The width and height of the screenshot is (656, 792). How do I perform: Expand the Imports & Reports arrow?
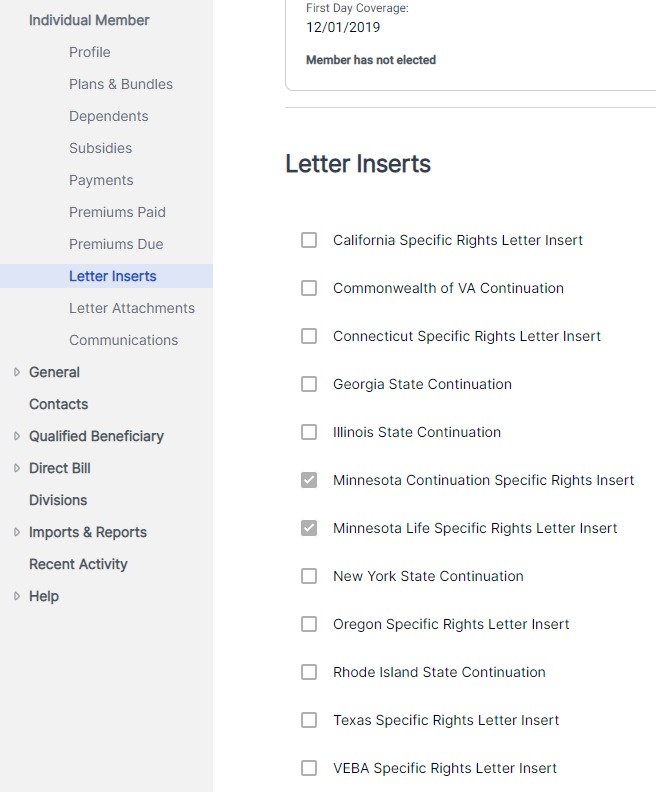(x=17, y=532)
